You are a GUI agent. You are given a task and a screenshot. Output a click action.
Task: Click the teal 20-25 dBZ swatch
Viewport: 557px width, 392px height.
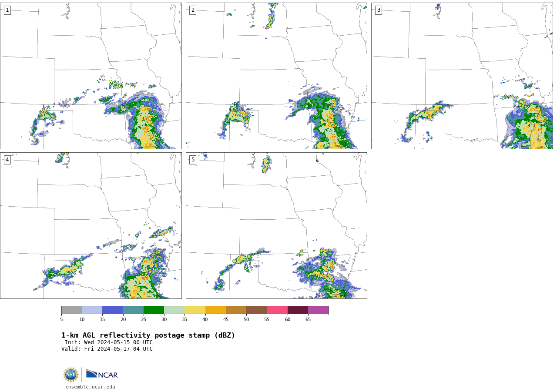point(133,310)
